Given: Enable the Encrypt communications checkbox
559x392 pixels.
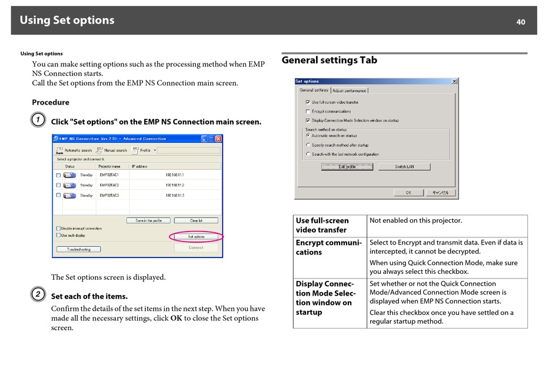Looking at the screenshot, I should pyautogui.click(x=308, y=112).
